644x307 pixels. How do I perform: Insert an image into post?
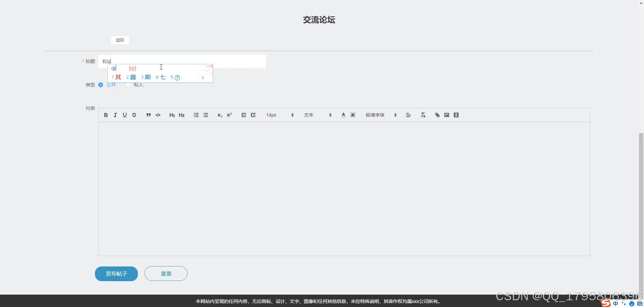pyautogui.click(x=446, y=115)
